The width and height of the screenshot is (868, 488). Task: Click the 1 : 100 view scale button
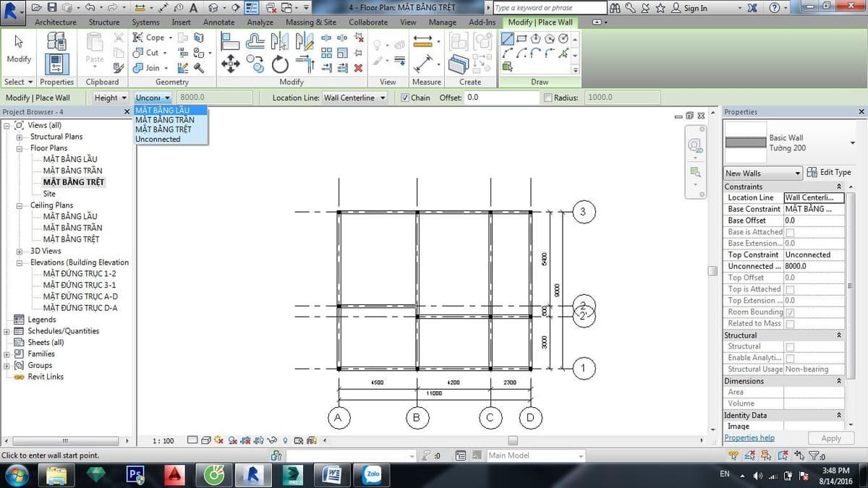pos(163,440)
